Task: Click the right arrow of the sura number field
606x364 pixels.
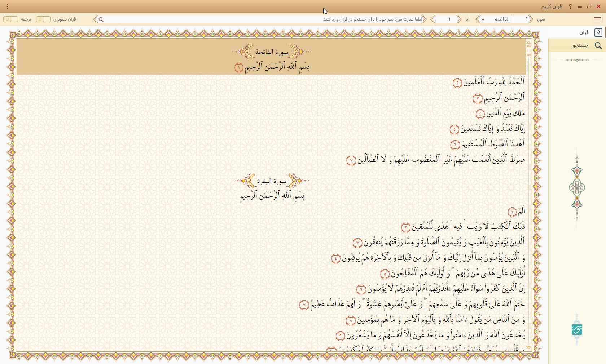Action: click(x=531, y=19)
